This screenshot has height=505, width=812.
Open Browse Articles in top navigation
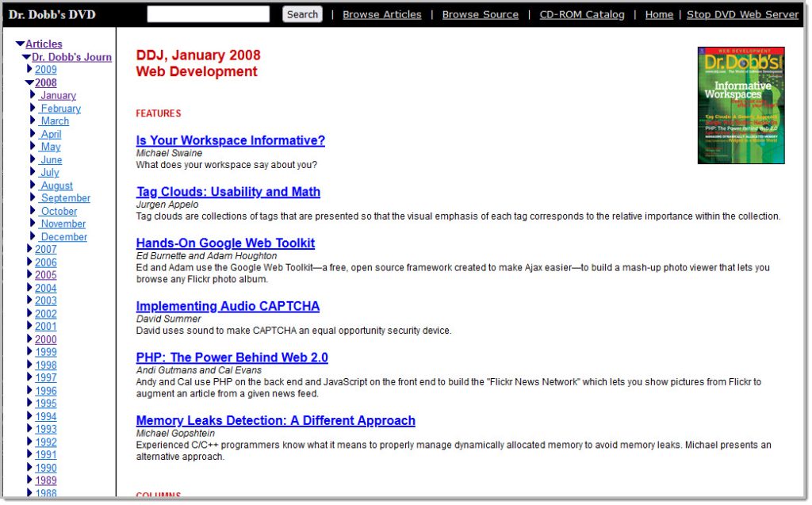tap(381, 14)
